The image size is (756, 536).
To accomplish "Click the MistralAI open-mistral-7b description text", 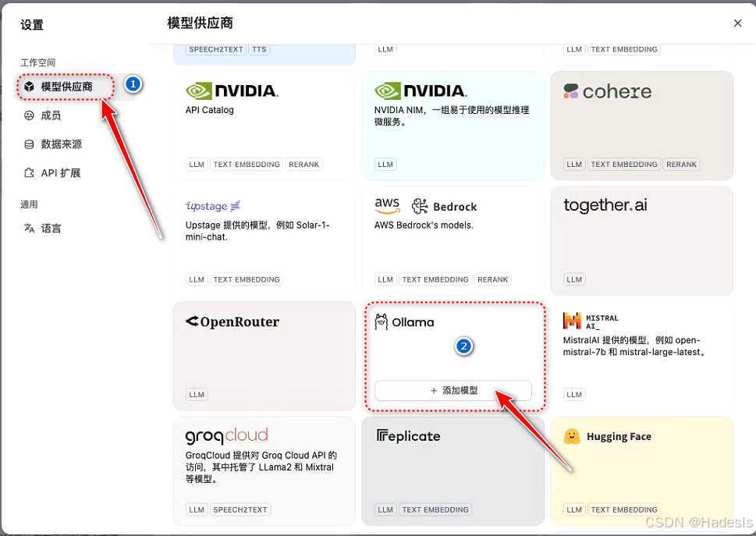I will (x=634, y=346).
